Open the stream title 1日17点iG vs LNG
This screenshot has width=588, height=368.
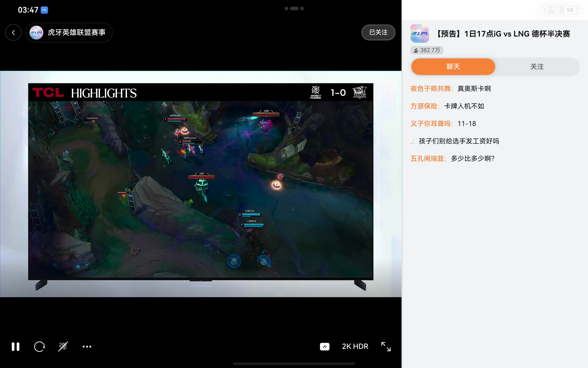pos(503,34)
